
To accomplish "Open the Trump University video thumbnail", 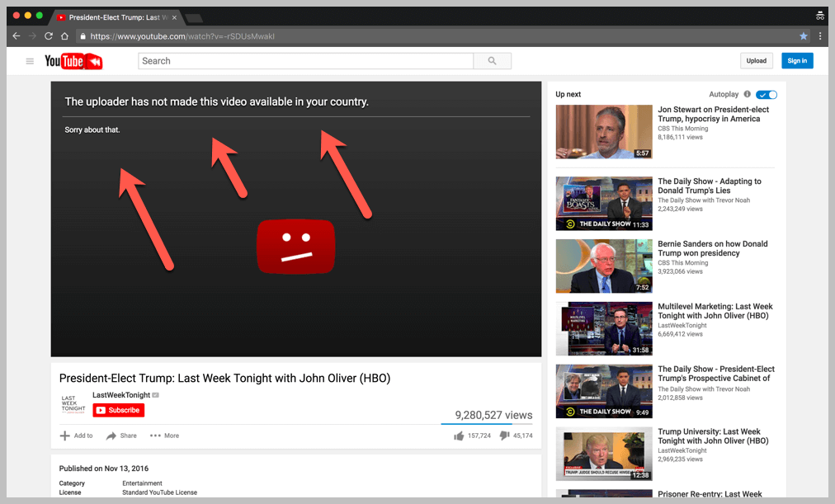I will (x=604, y=454).
